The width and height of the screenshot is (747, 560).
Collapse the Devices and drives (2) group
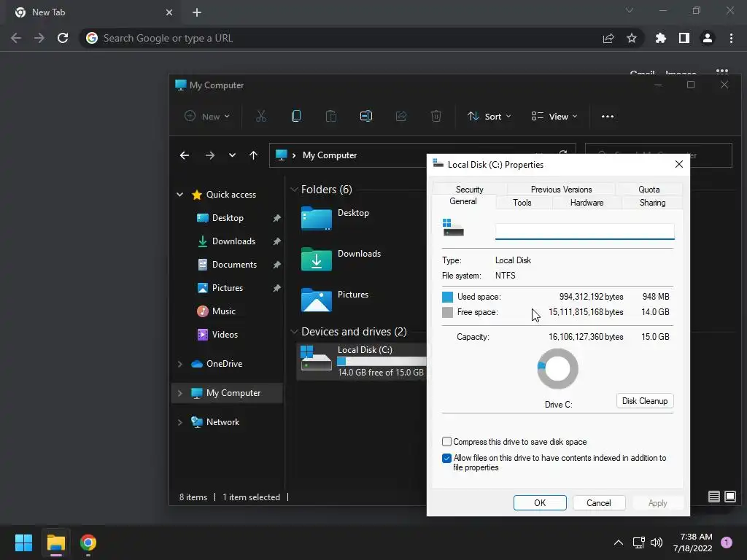point(294,332)
